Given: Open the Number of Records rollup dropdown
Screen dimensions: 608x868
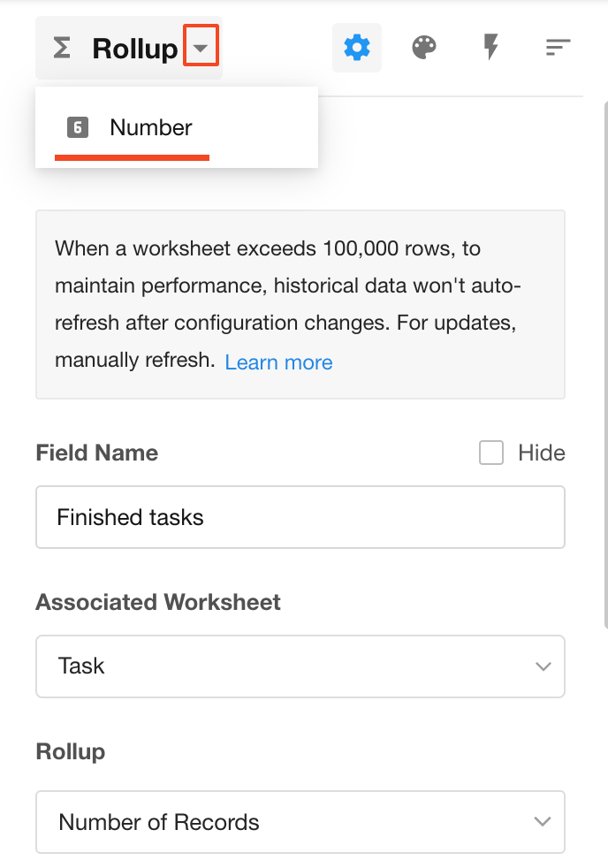Looking at the screenshot, I should tap(300, 822).
